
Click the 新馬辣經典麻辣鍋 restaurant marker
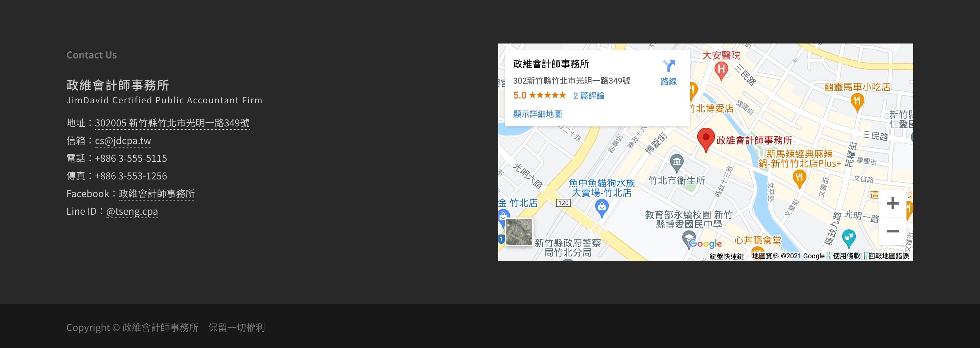coord(799,179)
